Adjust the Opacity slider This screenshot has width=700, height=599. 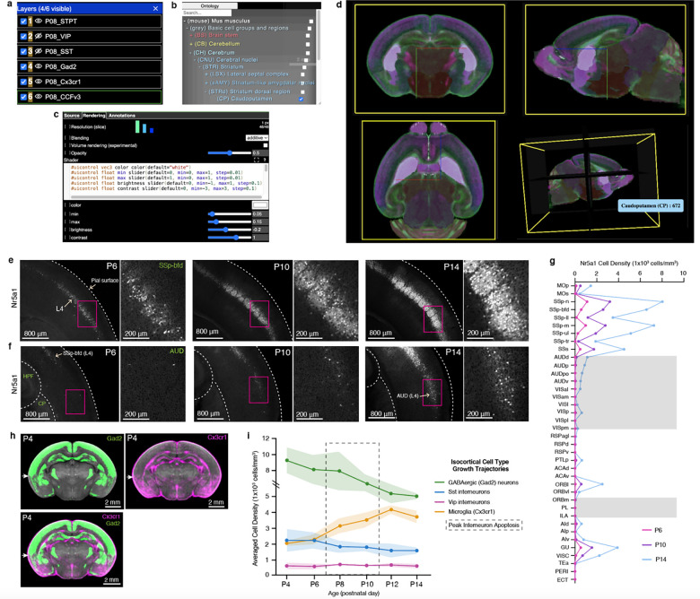pyautogui.click(x=230, y=153)
